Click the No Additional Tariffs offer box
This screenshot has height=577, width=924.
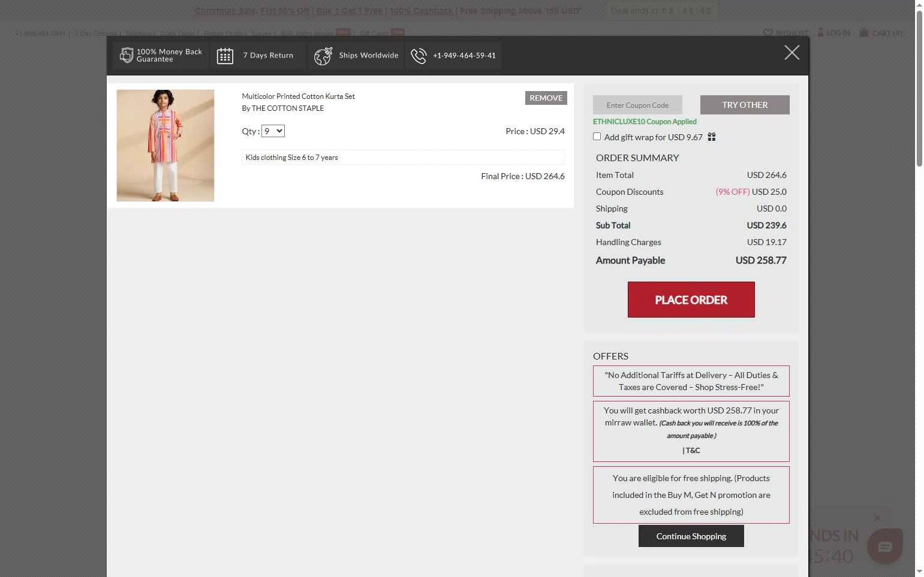691,381
